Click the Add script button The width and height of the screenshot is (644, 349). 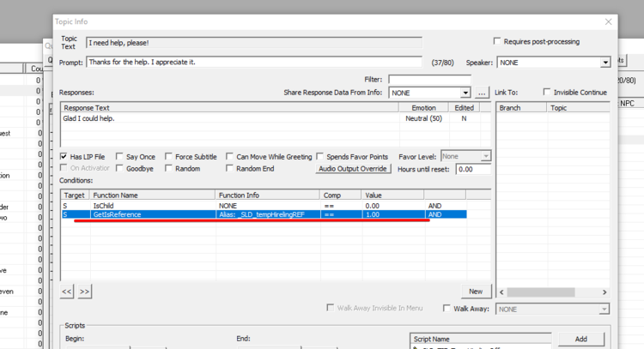click(580, 339)
